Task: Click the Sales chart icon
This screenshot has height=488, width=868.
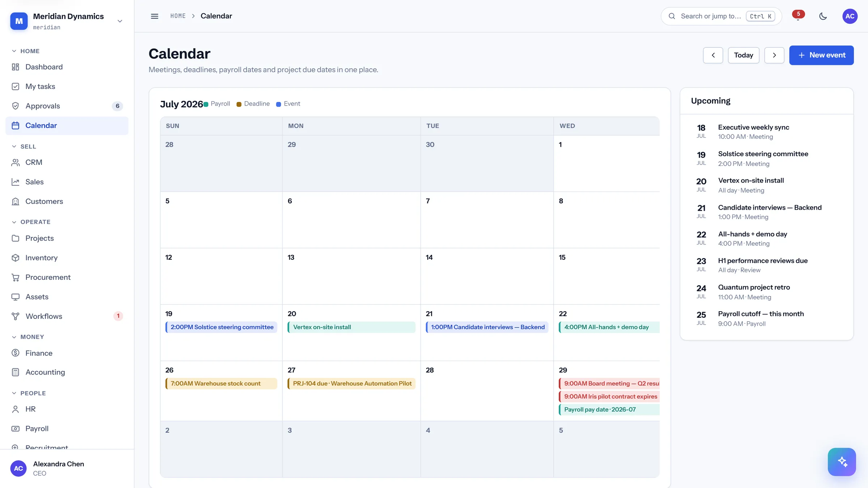Action: [x=15, y=182]
